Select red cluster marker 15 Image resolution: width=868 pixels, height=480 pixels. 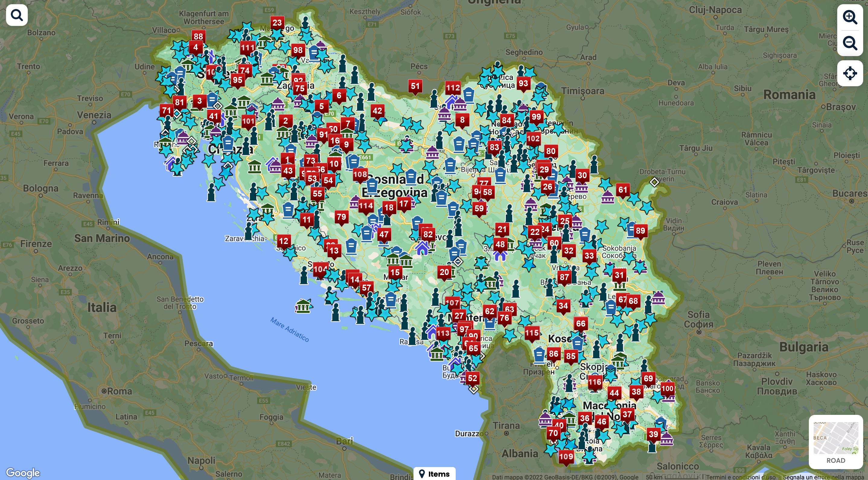pyautogui.click(x=395, y=273)
